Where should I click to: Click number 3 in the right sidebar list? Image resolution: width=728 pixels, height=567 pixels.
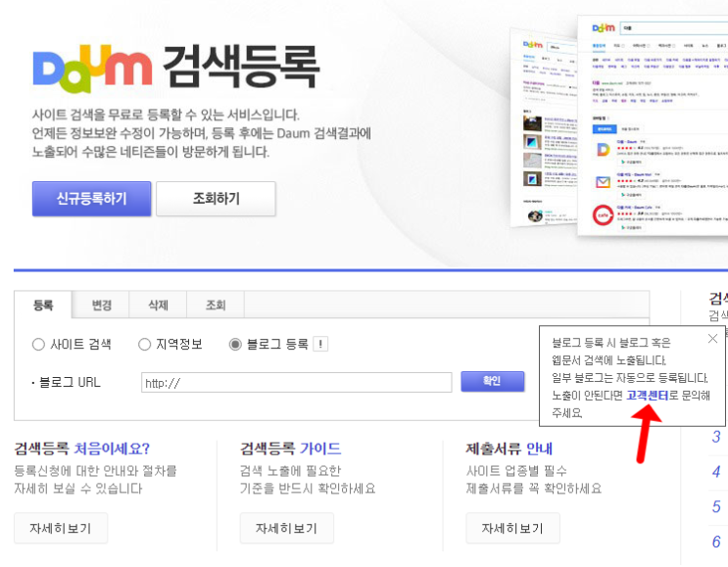(x=716, y=437)
